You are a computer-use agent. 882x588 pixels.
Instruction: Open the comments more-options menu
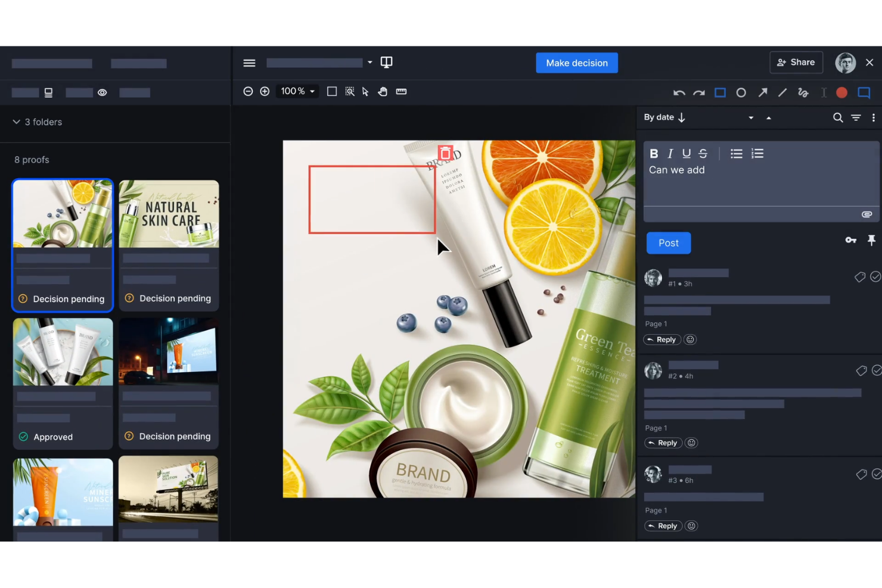tap(873, 117)
